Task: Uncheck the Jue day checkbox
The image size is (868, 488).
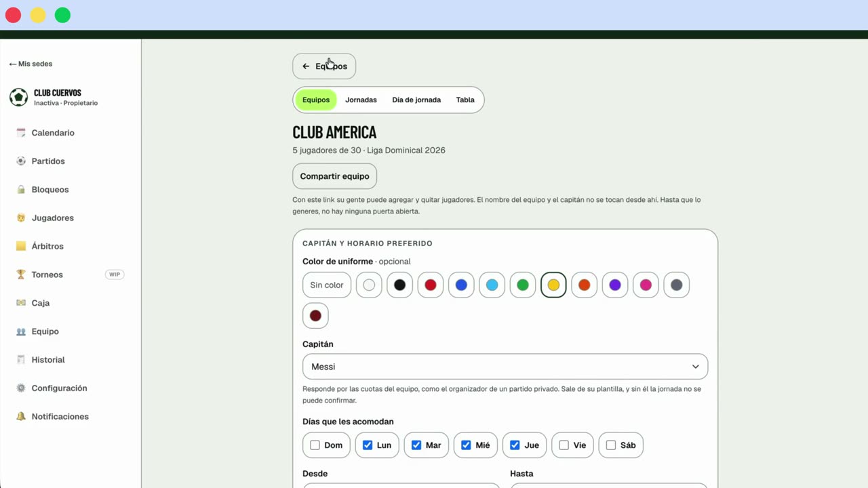Action: (x=515, y=445)
